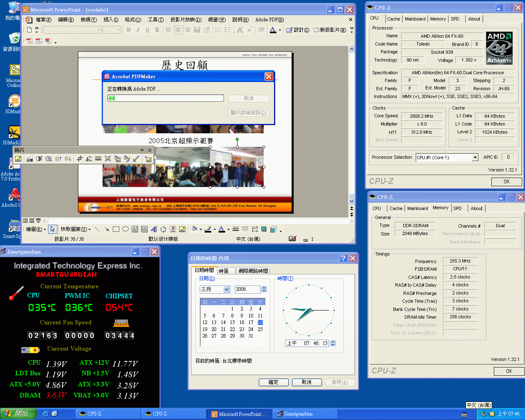Screen dimensions: 525x420
Task: Select the Oval drawing tool
Action: (x=126, y=229)
